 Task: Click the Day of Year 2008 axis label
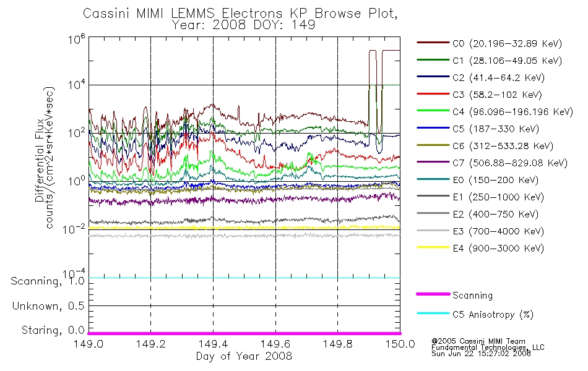tap(244, 356)
